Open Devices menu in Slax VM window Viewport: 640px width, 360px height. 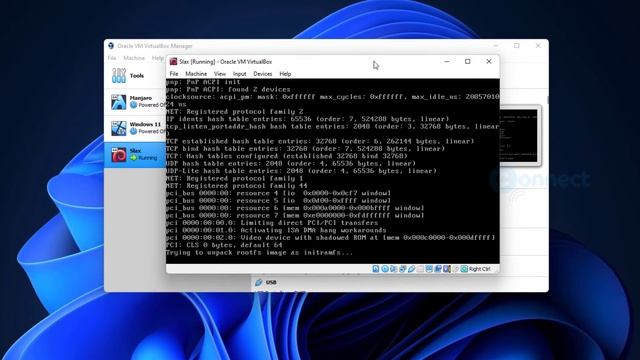(x=262, y=74)
